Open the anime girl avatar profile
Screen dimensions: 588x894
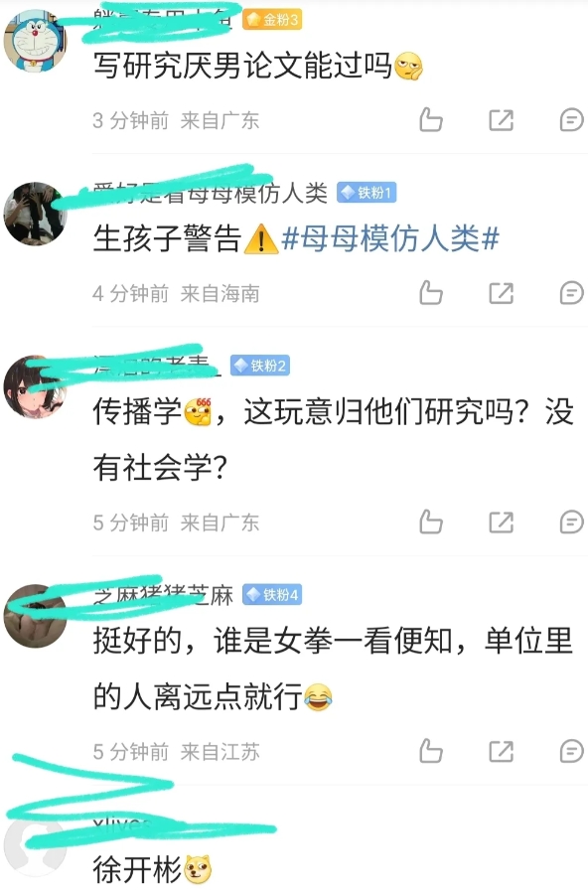(x=36, y=386)
